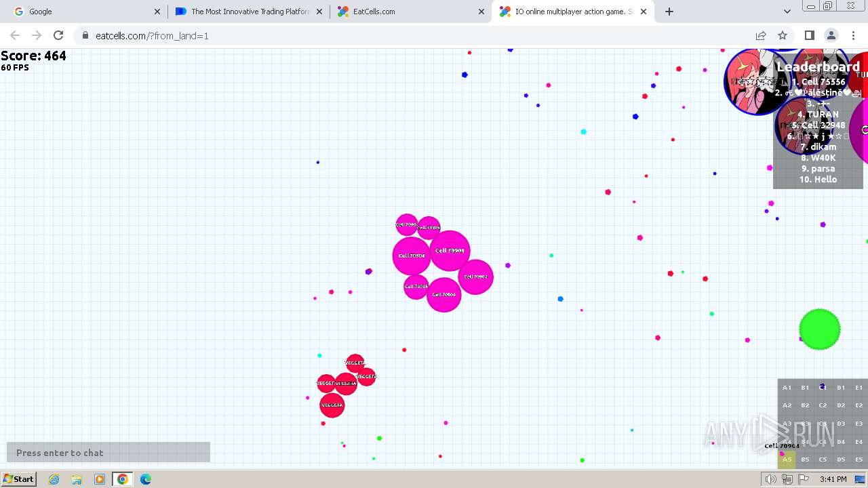Open the Action Center flag icon
The width and height of the screenshot is (868, 488).
[804, 479]
